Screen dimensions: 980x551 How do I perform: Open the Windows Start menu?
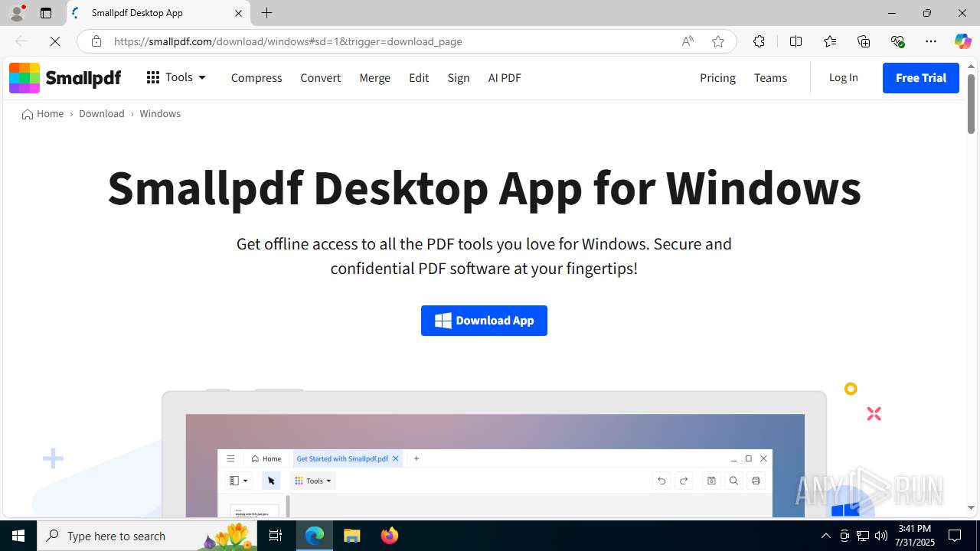[18, 536]
